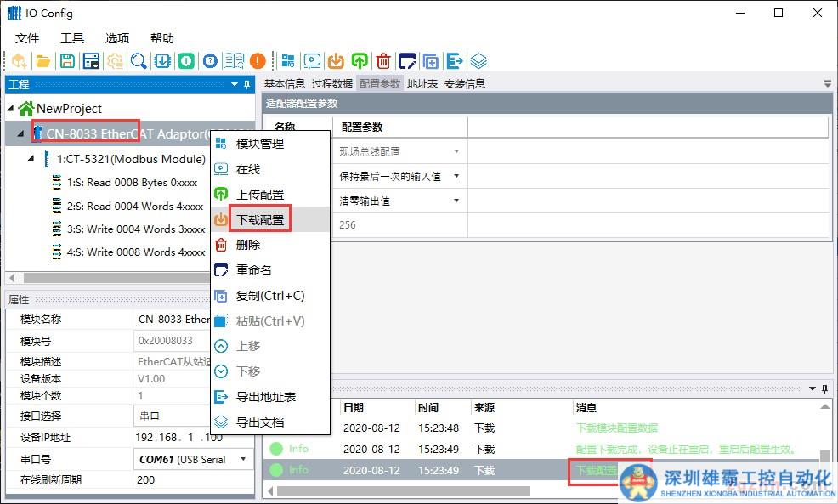
Task: Open the 工具 menu
Action: (72, 38)
